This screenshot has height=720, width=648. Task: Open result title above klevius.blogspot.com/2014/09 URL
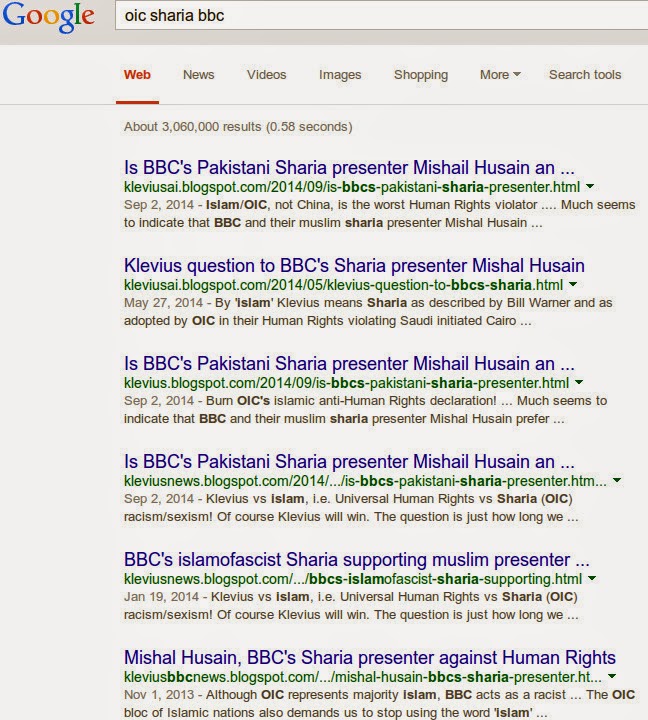coord(349,364)
